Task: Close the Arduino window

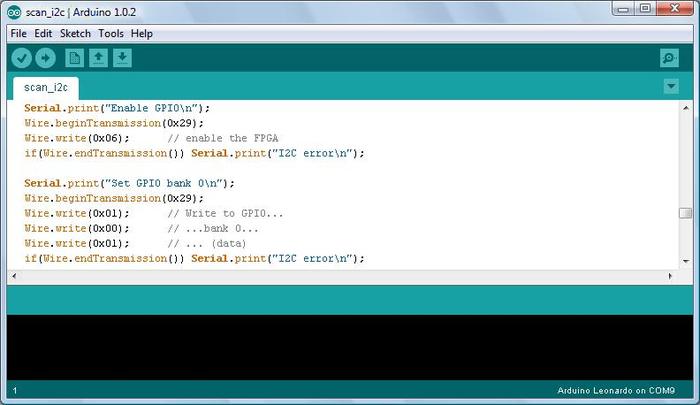Action: (x=675, y=9)
